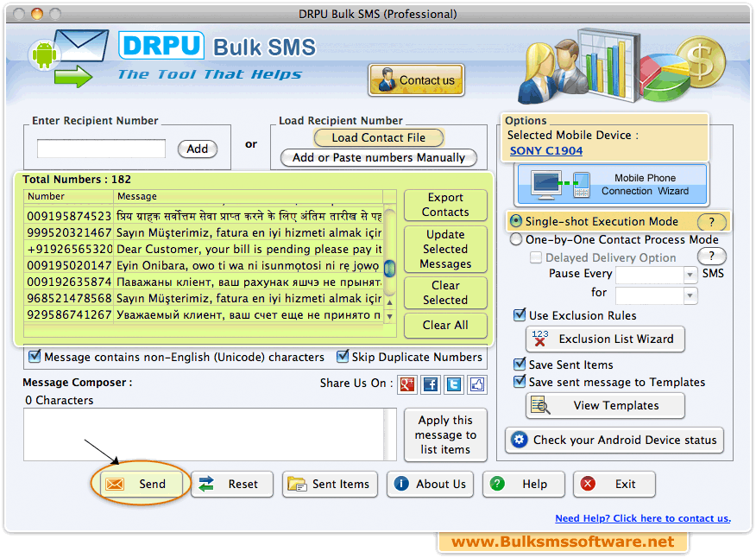Expand the Pause Every dropdown
This screenshot has height=558, width=756.
point(690,275)
